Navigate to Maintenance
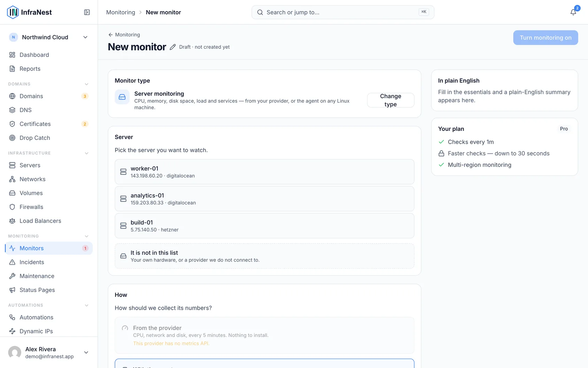Screen dimensions: 588x368 point(49,276)
